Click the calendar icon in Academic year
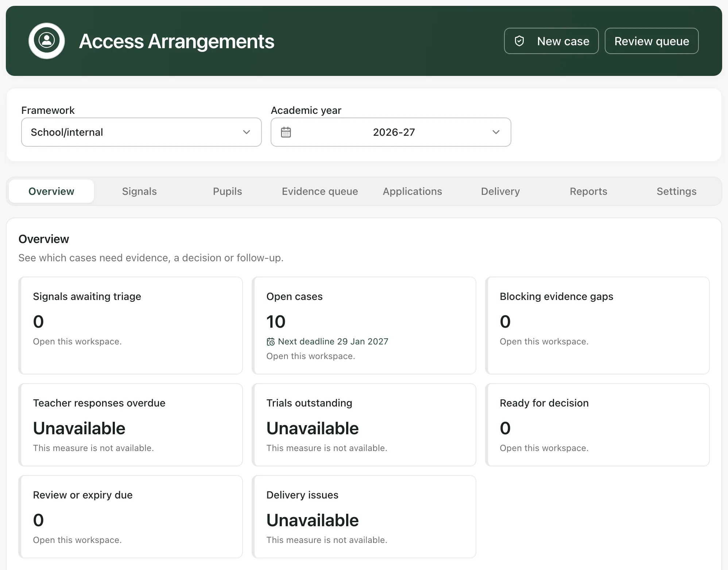Viewport: 728px width, 570px height. tap(286, 132)
